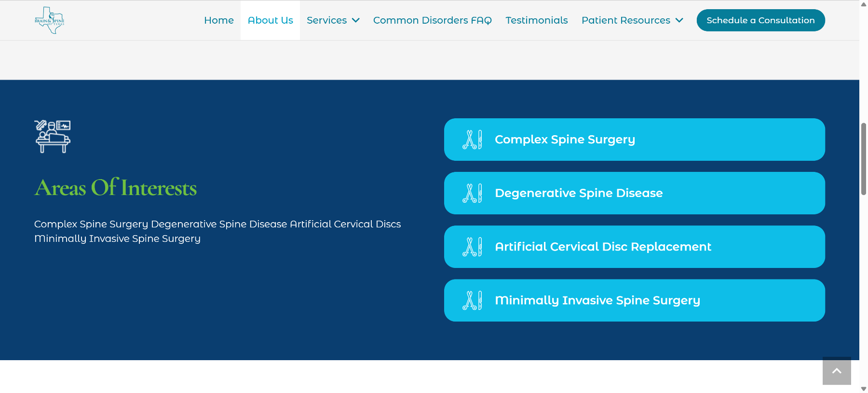This screenshot has width=868, height=393.
Task: Open the Complex Spine Surgery card
Action: tap(635, 140)
